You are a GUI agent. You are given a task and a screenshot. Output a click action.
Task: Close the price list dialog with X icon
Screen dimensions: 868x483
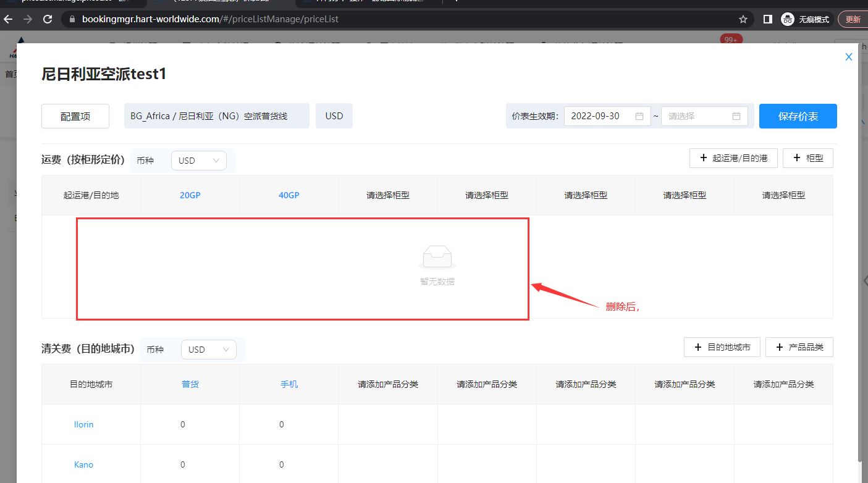(x=848, y=57)
